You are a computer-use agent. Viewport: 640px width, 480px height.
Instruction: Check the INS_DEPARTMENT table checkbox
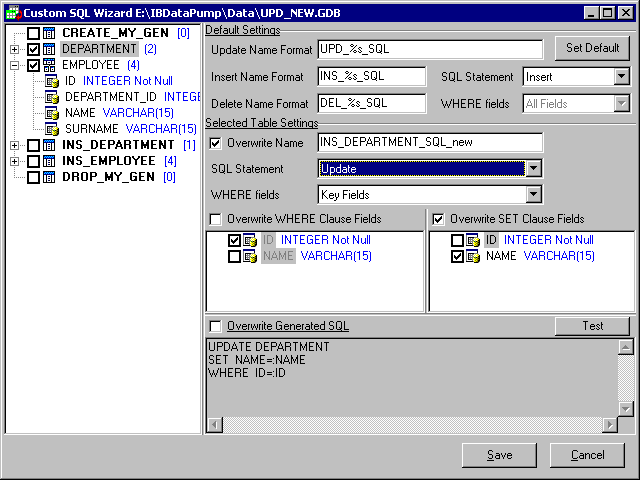(x=33, y=145)
